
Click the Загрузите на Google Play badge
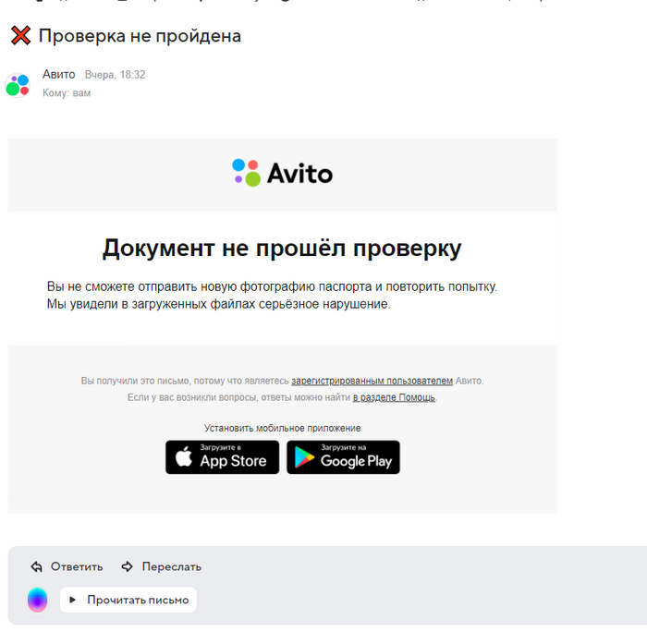[x=343, y=457]
